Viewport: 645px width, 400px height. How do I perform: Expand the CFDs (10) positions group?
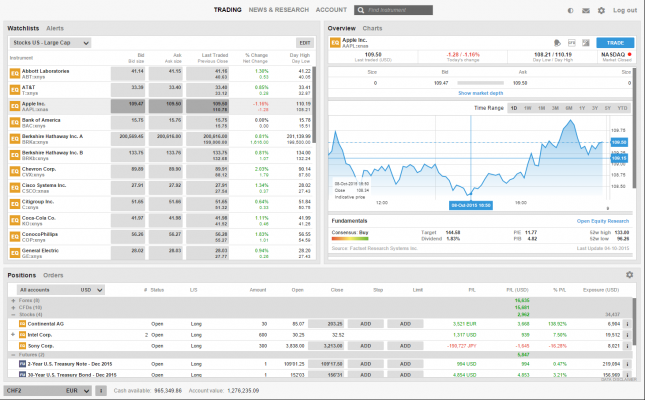pyautogui.click(x=14, y=307)
